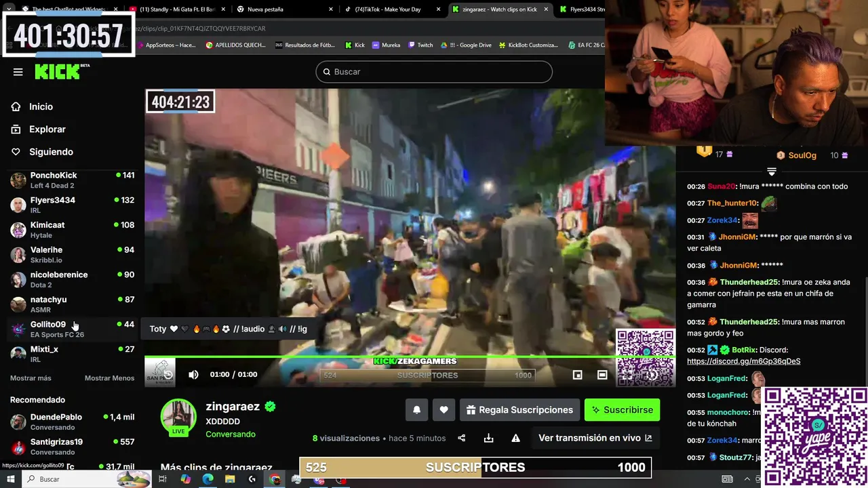Open Gollito09 channel in sidebar
Screen dimensions: 868x488
(72, 329)
